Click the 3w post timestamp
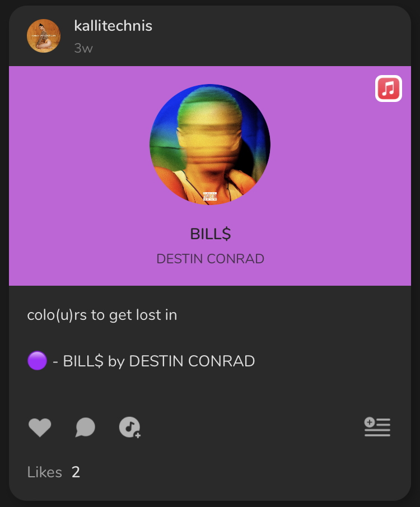 [83, 49]
